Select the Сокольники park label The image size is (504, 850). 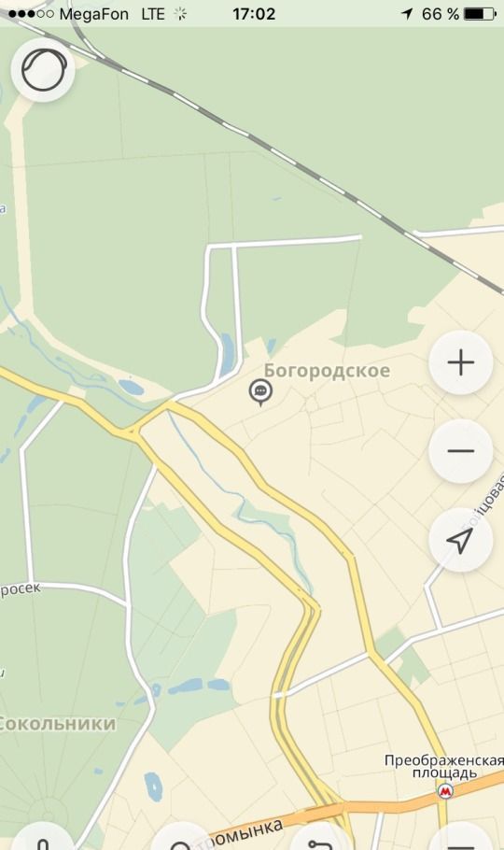point(57,724)
